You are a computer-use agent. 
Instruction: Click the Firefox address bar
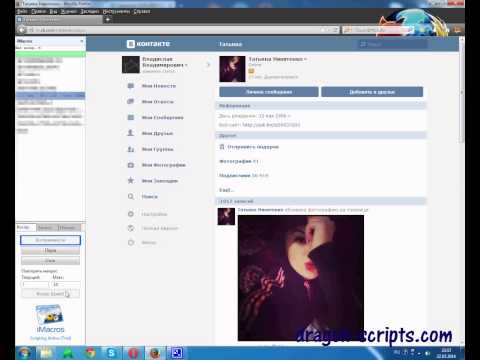(x=183, y=30)
